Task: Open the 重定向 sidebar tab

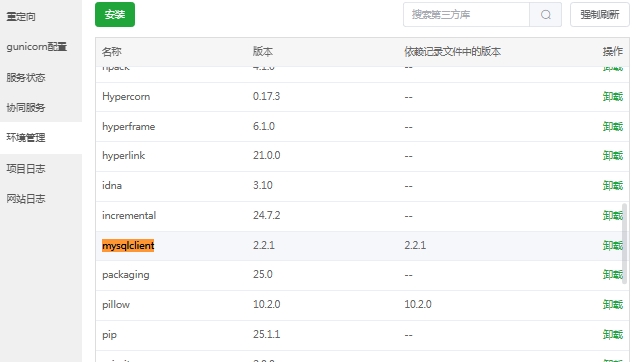Action: (21, 17)
